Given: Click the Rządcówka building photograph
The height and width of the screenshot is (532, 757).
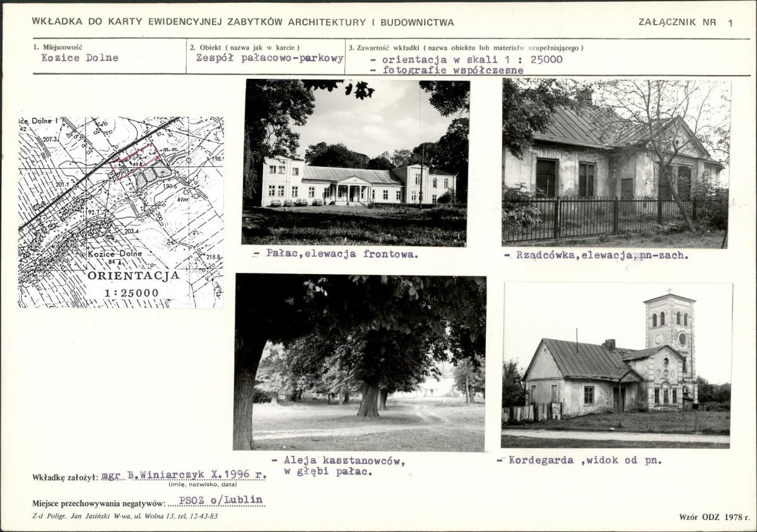Looking at the screenshot, I should [x=616, y=163].
